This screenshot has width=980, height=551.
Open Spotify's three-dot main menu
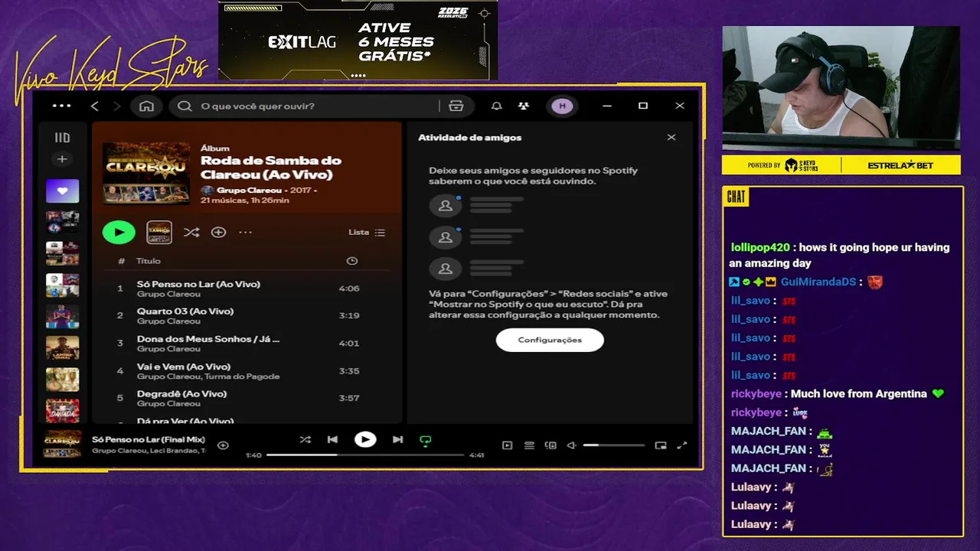61,106
